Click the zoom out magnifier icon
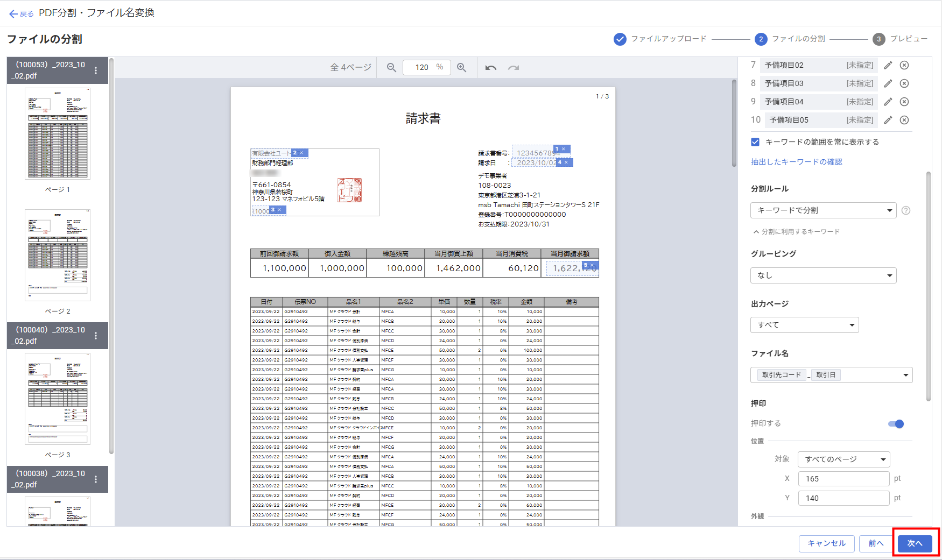942x560 pixels. click(391, 68)
